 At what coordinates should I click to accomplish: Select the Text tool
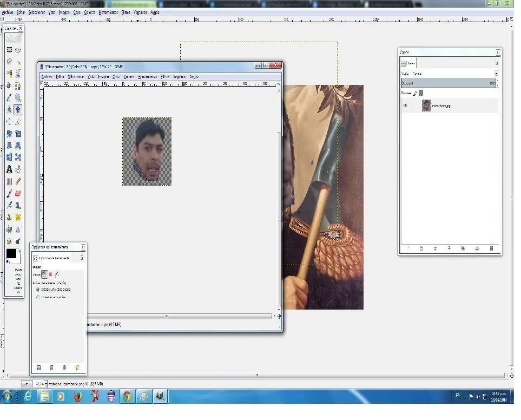tap(9, 169)
